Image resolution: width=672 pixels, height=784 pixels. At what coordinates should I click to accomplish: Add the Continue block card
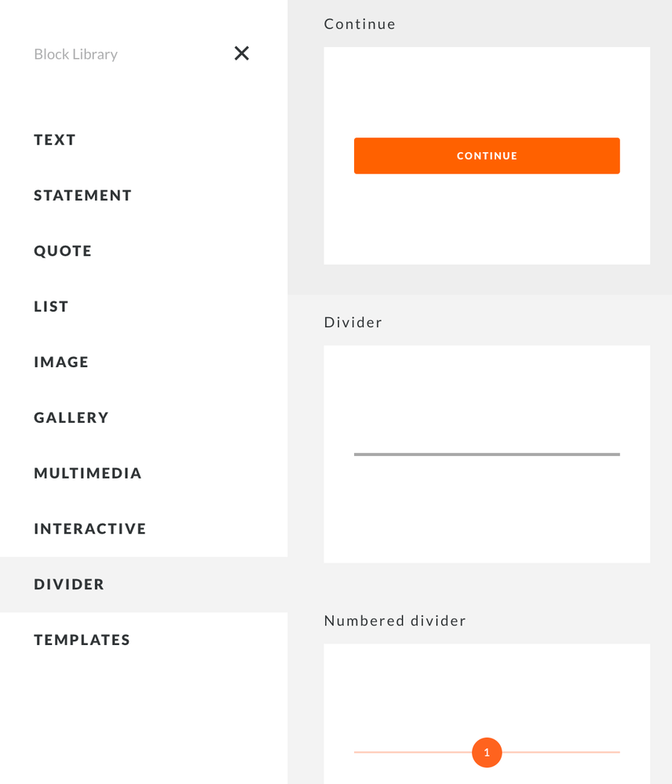pos(487,220)
